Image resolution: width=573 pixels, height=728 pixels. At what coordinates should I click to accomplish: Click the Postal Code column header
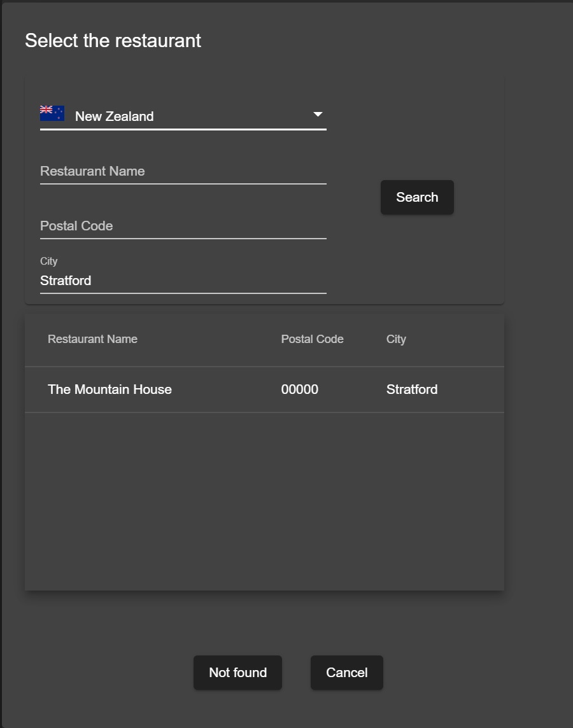pos(312,339)
